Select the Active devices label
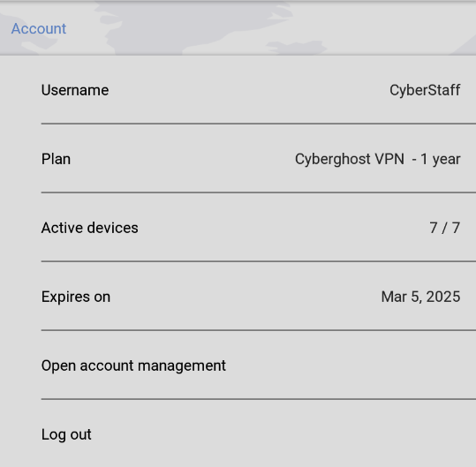 (89, 228)
